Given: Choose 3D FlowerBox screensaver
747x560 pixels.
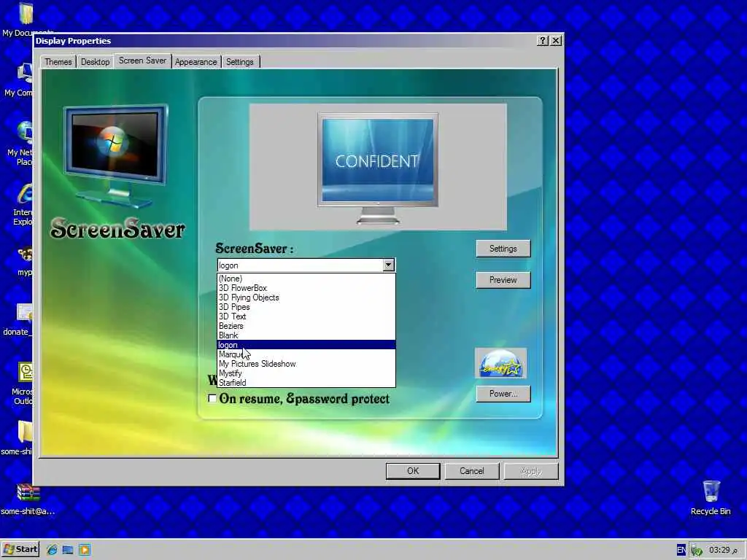Looking at the screenshot, I should coord(306,288).
